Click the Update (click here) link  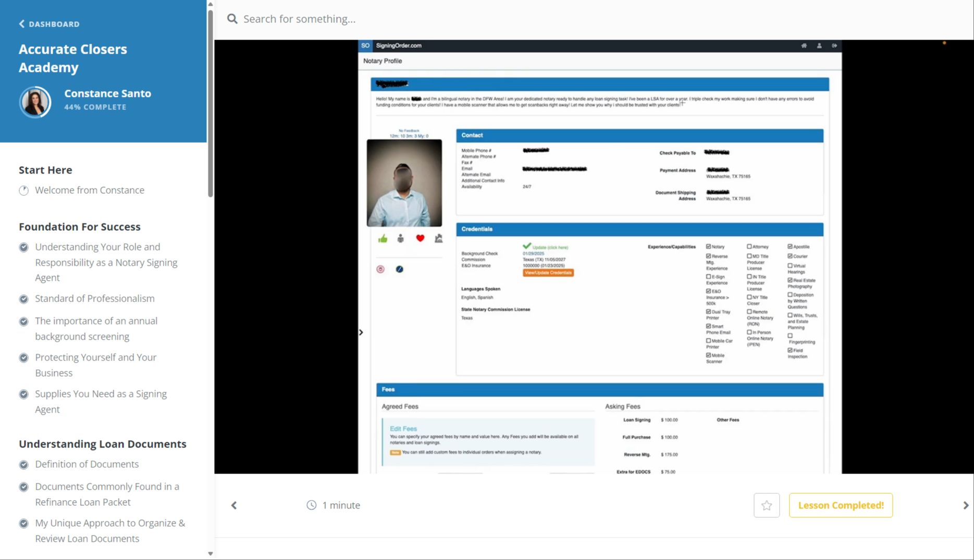550,247
